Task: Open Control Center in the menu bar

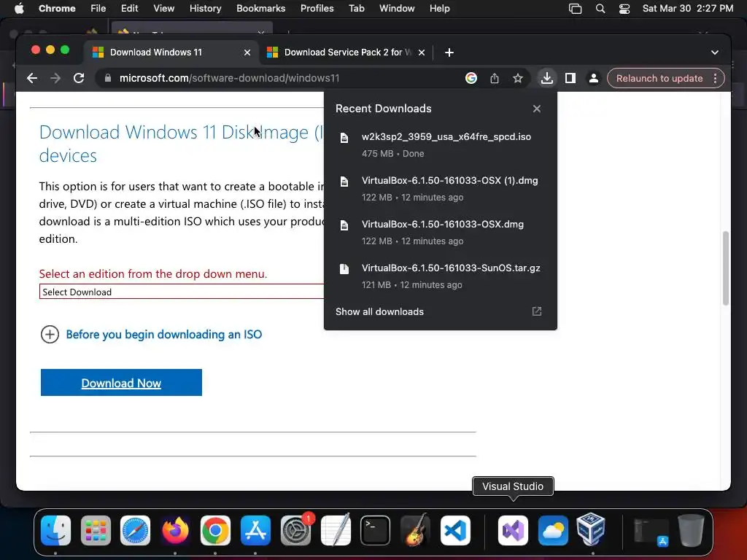Action: coord(624,9)
